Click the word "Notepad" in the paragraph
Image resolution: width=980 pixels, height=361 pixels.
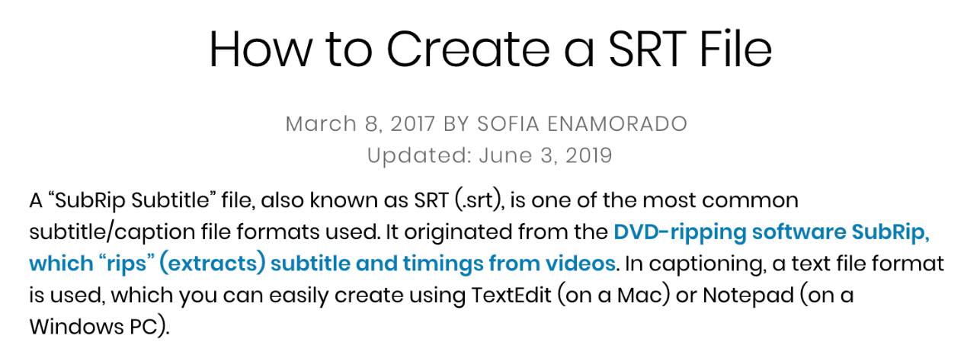tap(731, 295)
